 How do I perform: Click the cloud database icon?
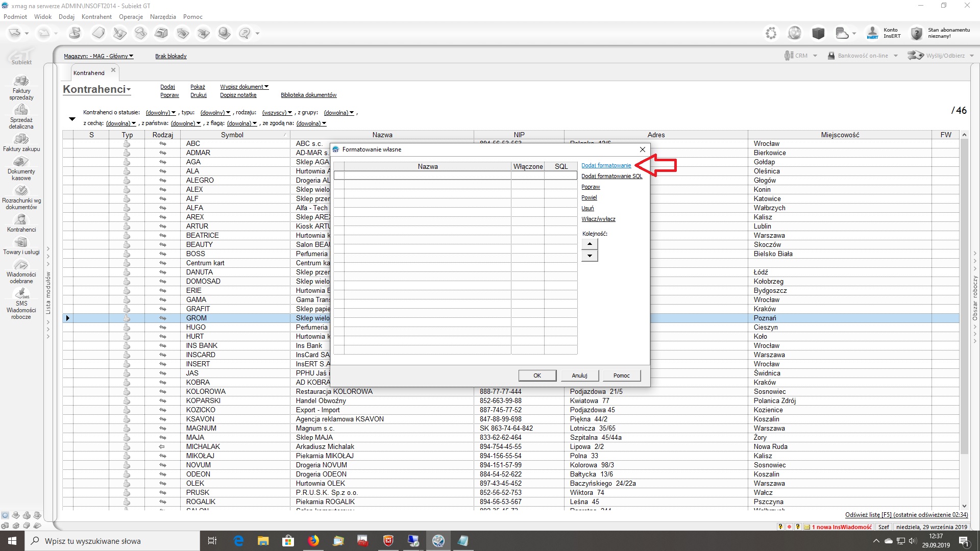[x=842, y=33]
